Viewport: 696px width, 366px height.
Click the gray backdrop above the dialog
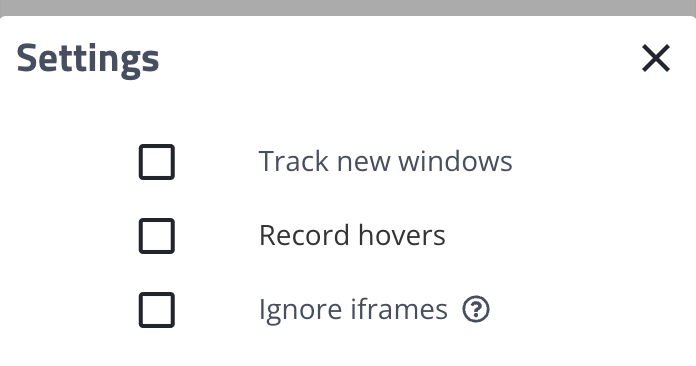[x=348, y=7]
